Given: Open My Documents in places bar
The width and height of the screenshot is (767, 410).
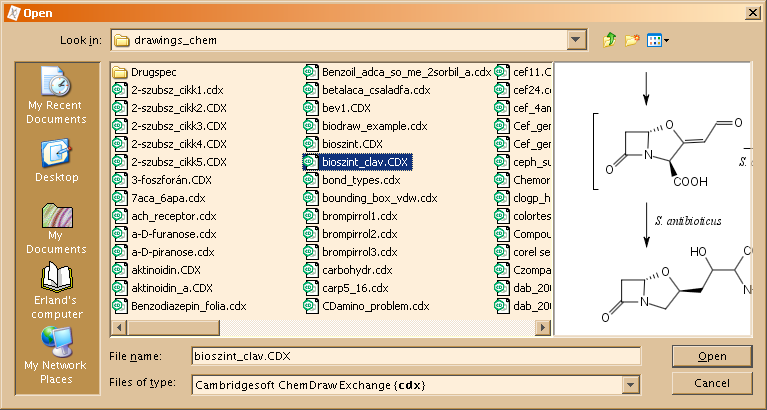Looking at the screenshot, I should 57,229.
